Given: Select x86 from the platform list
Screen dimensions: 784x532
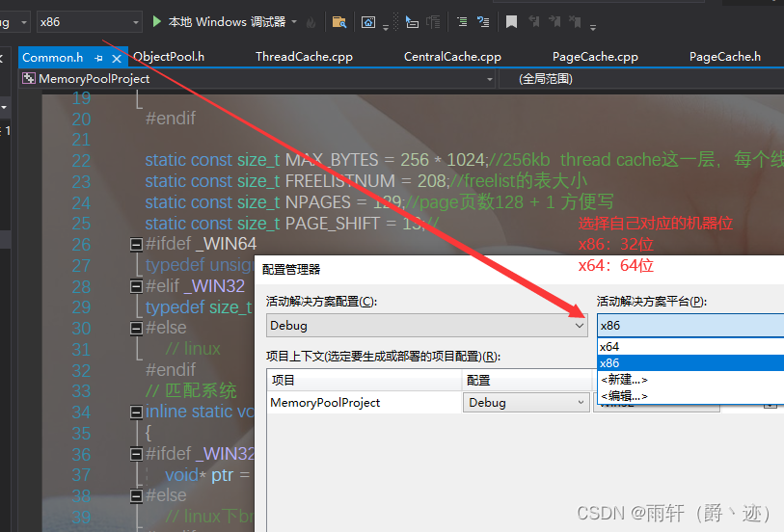Looking at the screenshot, I should tap(690, 363).
